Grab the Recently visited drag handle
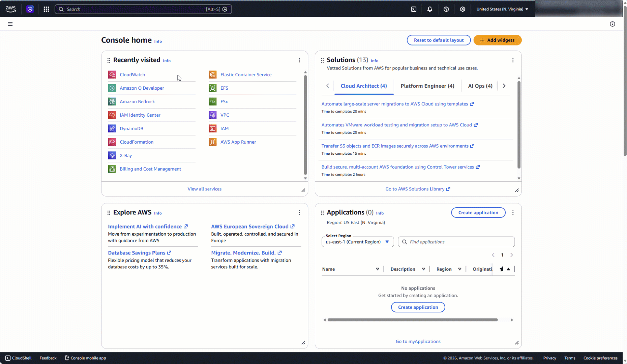Viewport: 627px width, 364px height. coord(109,60)
